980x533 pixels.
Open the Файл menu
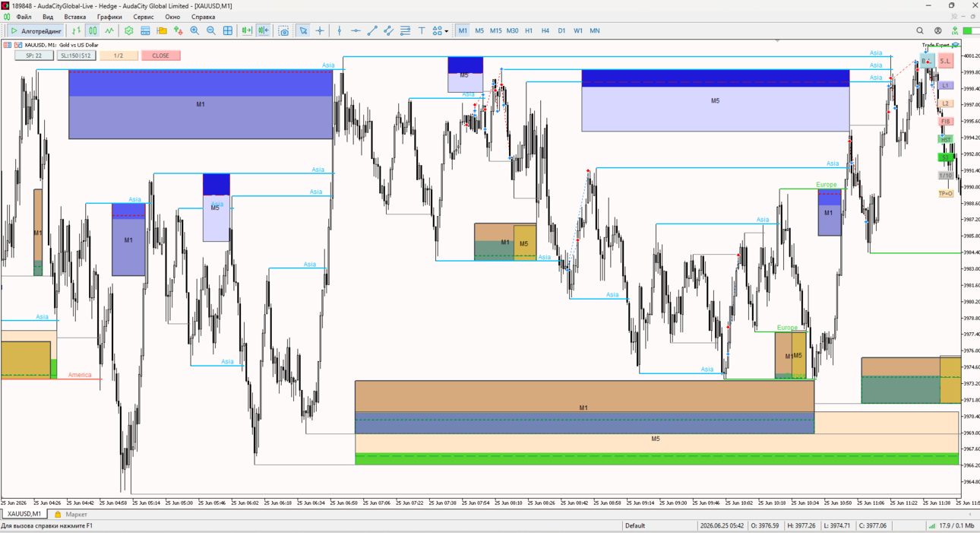(x=24, y=17)
